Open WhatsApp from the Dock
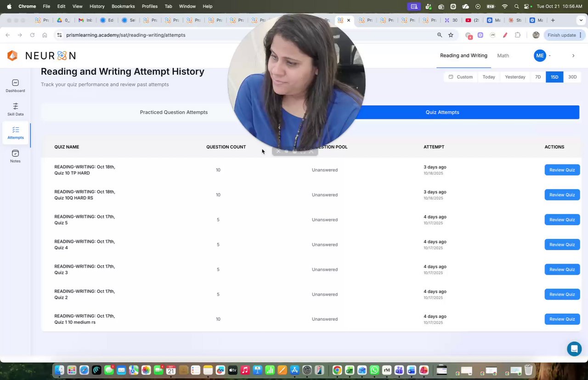This screenshot has height=380, width=588. coord(374,370)
